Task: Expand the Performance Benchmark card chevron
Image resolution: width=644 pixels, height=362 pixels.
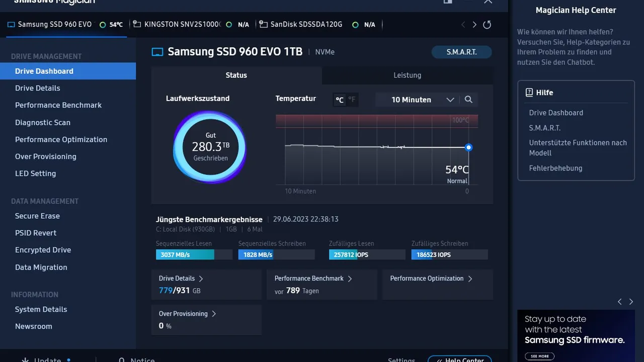Action: point(350,279)
